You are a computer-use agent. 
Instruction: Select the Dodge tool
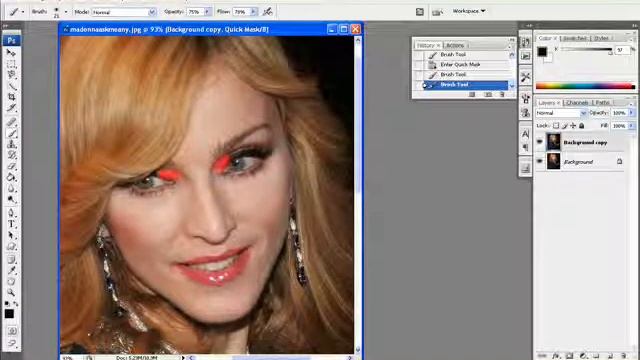(11, 200)
